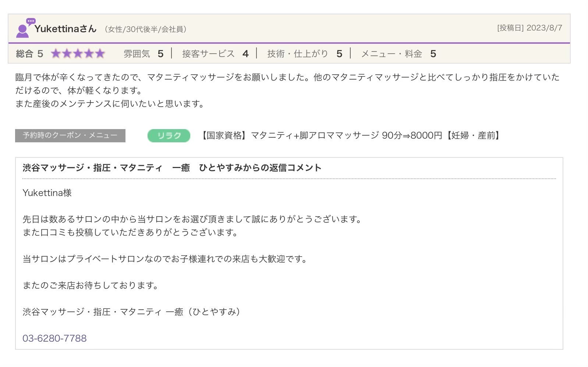Click the green リラク category badge

point(169,135)
